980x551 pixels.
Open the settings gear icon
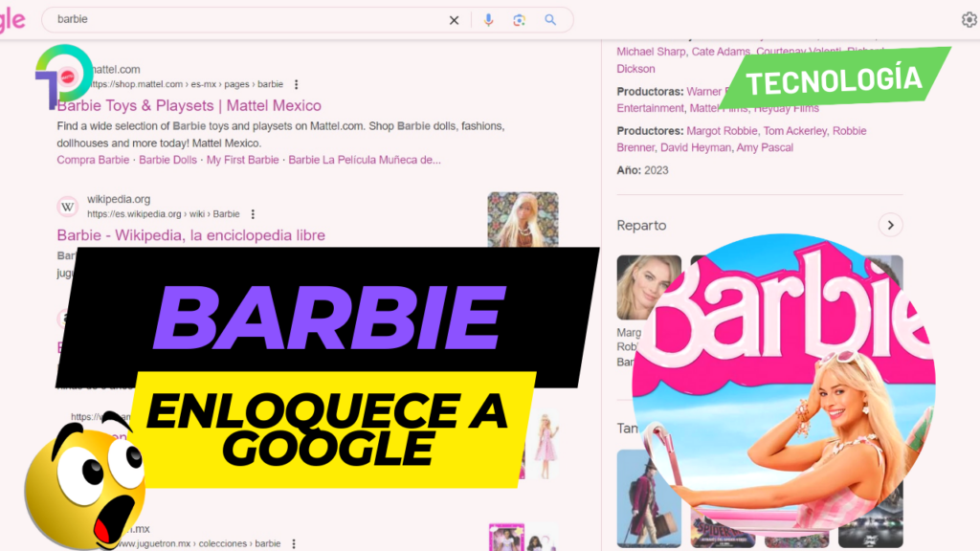(x=969, y=20)
